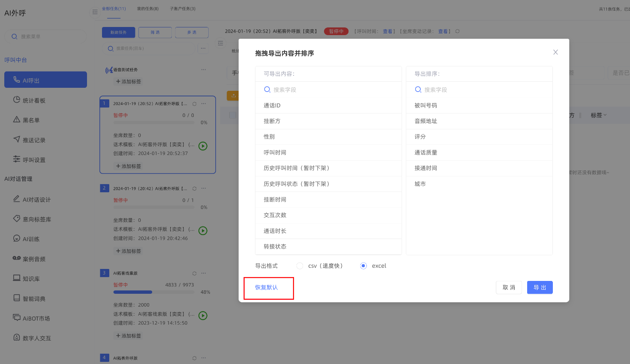Collapse the sidebar with the toggle icon
The image size is (630, 364).
(x=95, y=12)
